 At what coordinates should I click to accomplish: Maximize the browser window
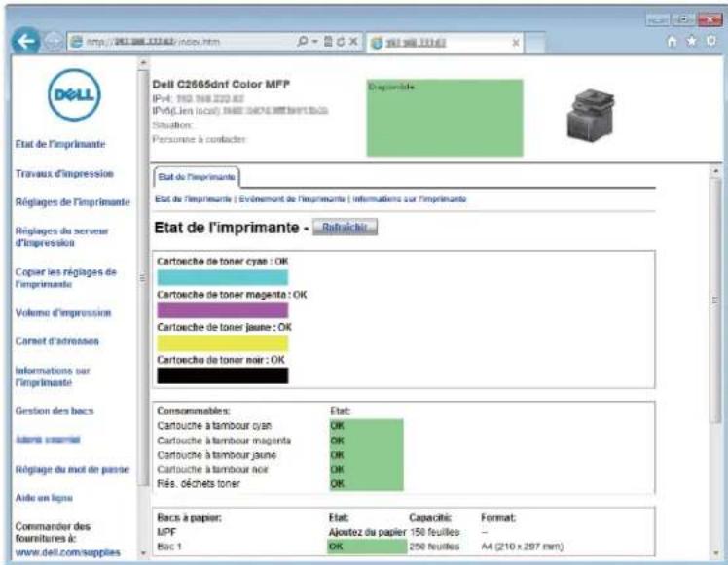point(682,20)
